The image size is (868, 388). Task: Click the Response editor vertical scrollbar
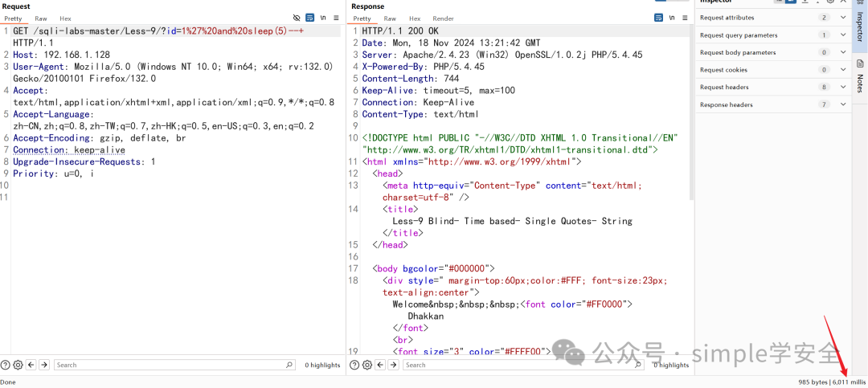[x=691, y=113]
